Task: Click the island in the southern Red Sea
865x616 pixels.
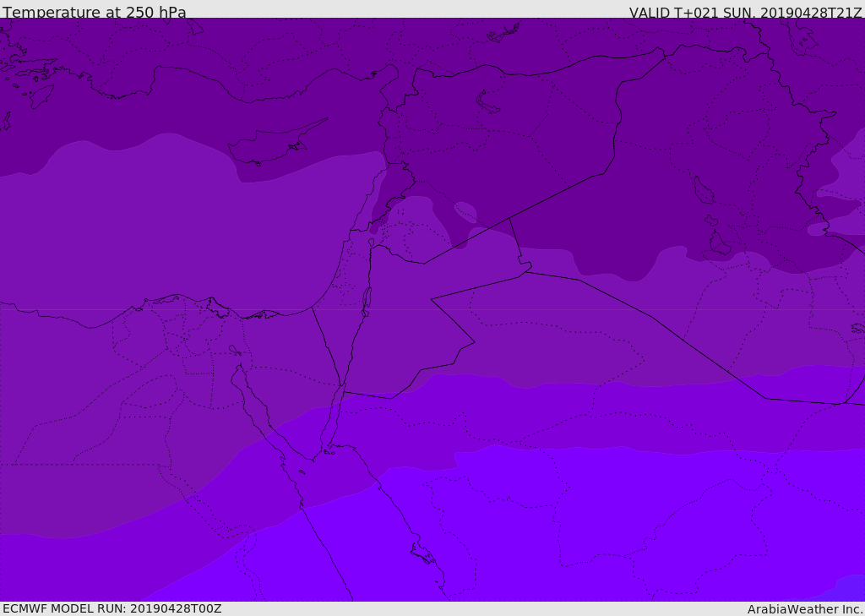Action: pyautogui.click(x=423, y=553)
